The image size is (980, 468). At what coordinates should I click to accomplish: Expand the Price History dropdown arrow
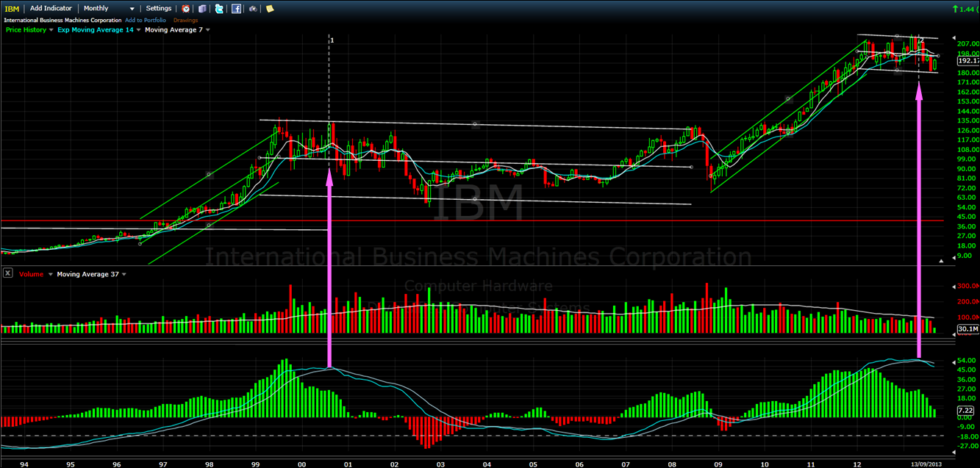(51, 29)
